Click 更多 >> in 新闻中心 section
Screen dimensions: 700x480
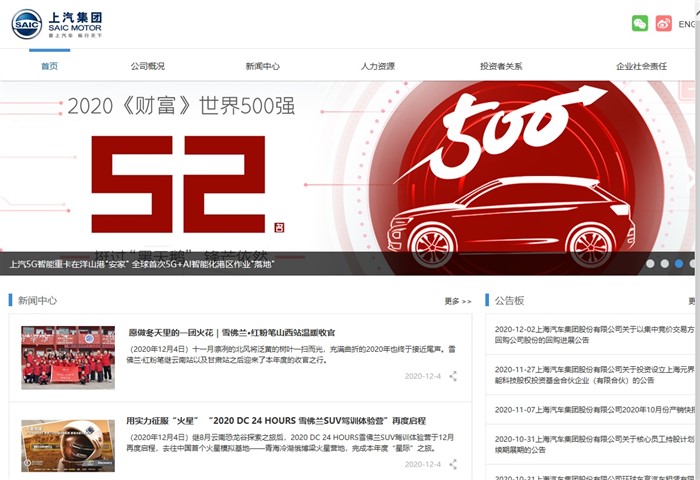click(x=458, y=301)
